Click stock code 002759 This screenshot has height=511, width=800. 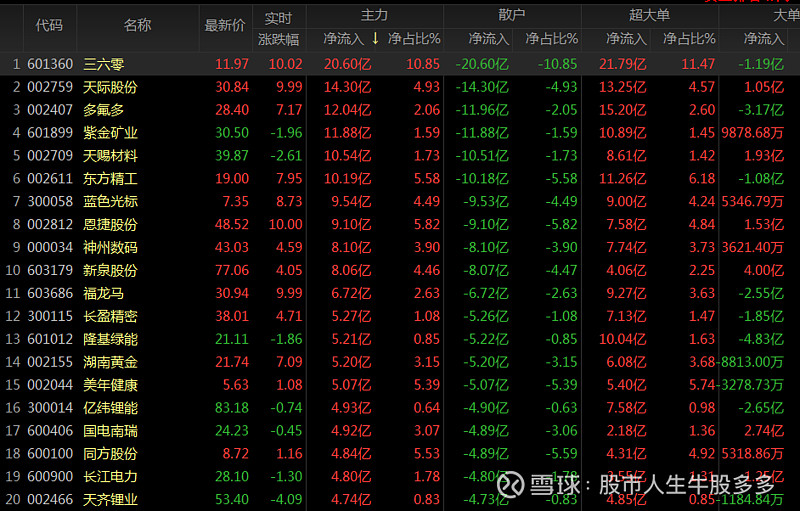pos(50,87)
